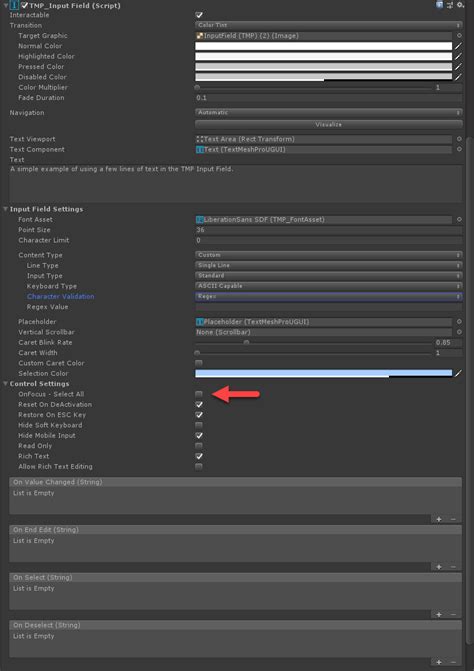
Task: Toggle the Rich Text checkbox
Action: click(199, 456)
